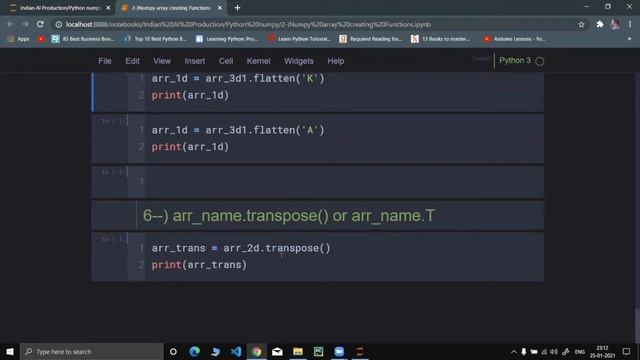The image size is (640, 360).
Task: Go forward in the browser
Action: pyautogui.click(x=25, y=24)
